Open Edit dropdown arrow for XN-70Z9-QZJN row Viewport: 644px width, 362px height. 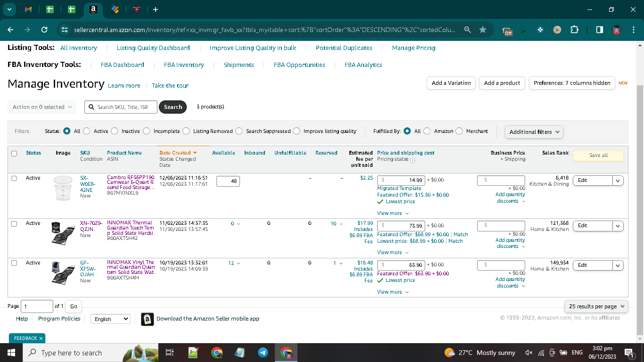click(618, 226)
